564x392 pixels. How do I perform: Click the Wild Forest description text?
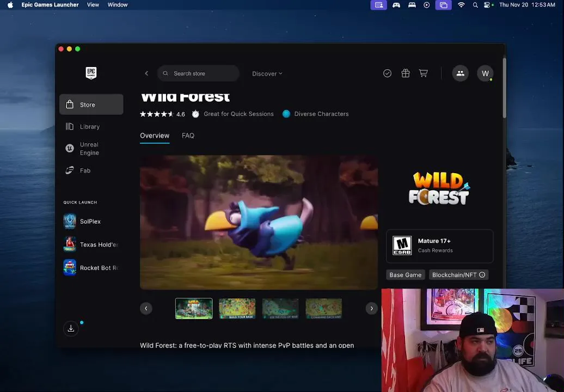click(x=247, y=345)
